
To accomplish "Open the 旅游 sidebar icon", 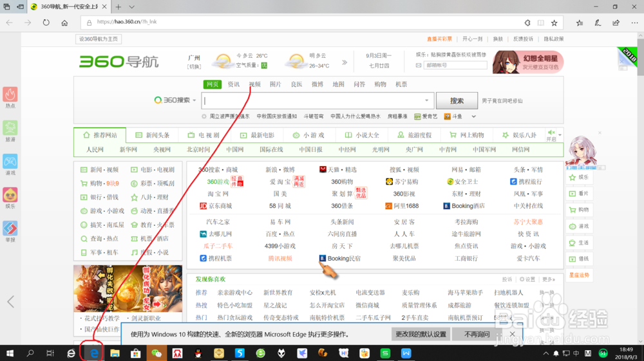I will click(x=10, y=131).
